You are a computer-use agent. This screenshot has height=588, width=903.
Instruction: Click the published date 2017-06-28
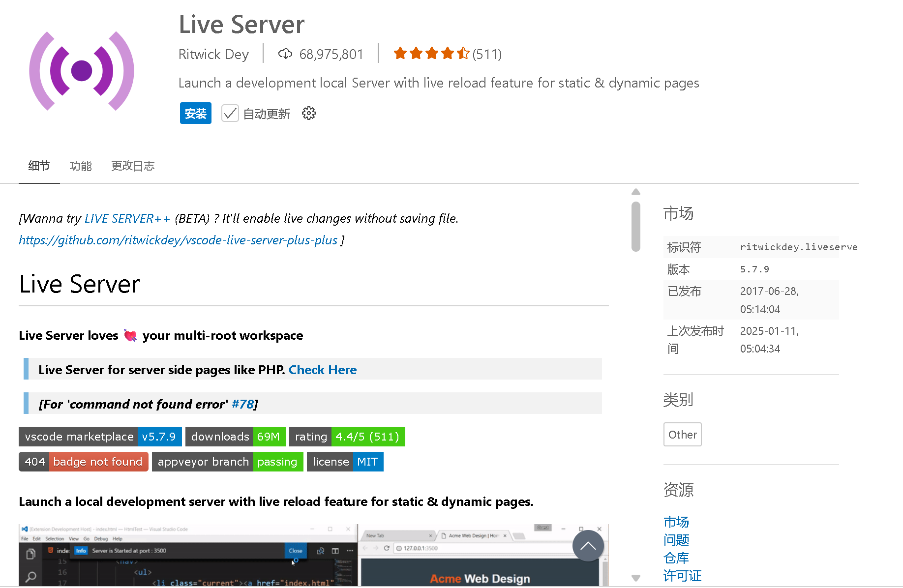coord(769,300)
